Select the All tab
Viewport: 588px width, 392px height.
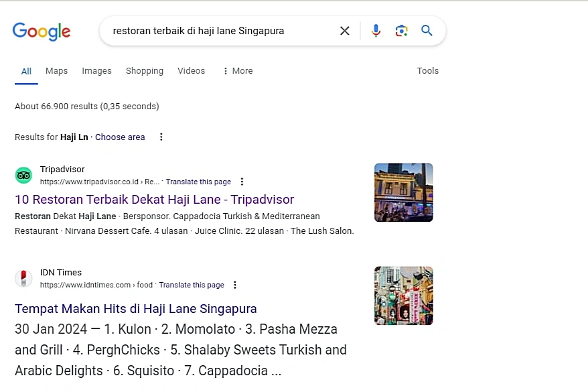point(26,71)
